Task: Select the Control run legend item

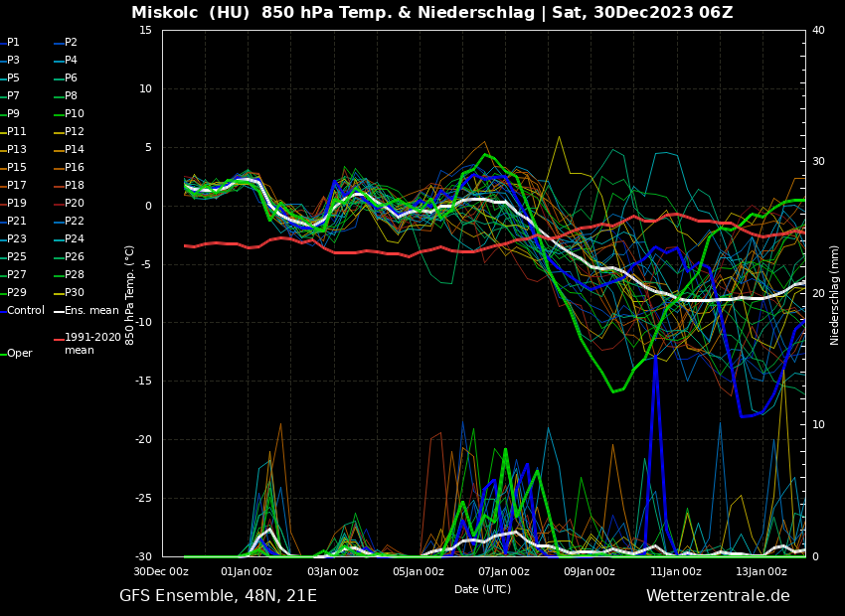Action: [25, 311]
